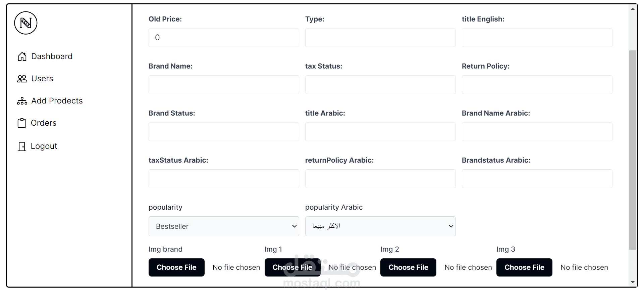Click the scrollbar up arrow
Viewport: 644px width, 296px height.
click(x=633, y=9)
